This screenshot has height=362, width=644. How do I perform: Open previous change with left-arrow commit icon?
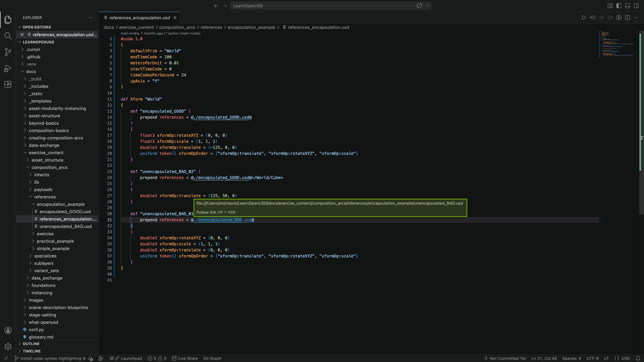(x=593, y=18)
